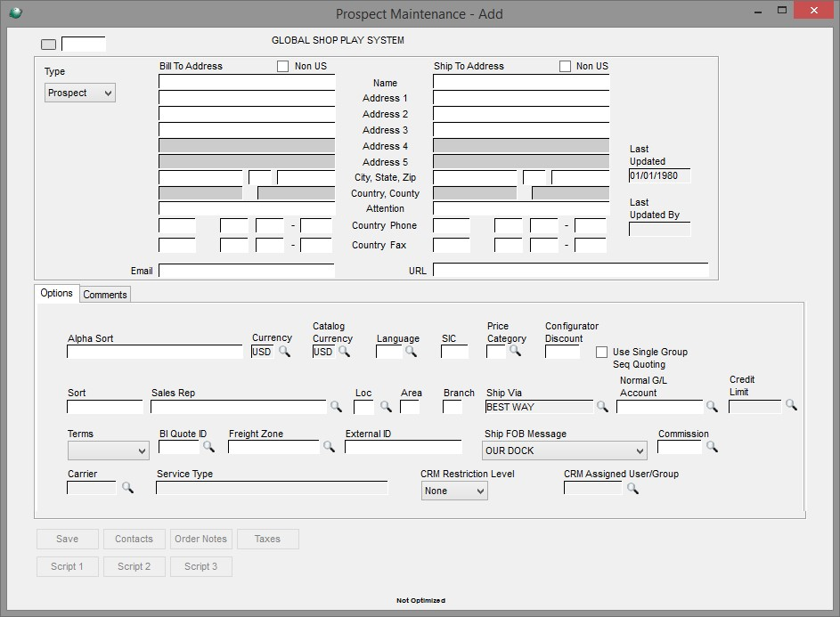
Task: Check the Bill To Non US checkbox
Action: (x=282, y=66)
